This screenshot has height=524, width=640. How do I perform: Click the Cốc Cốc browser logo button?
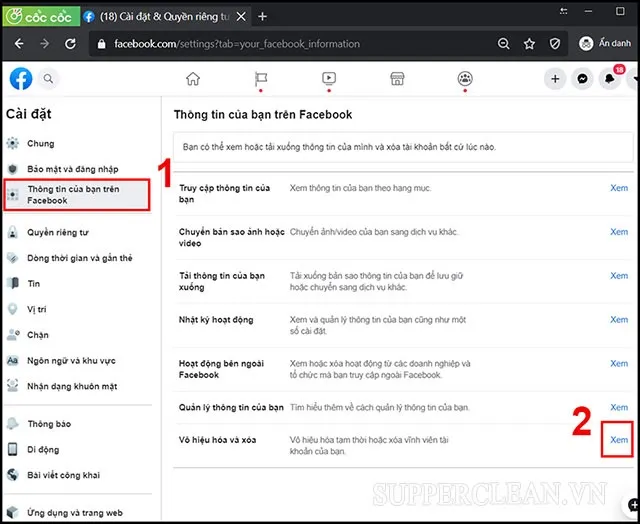(41, 17)
